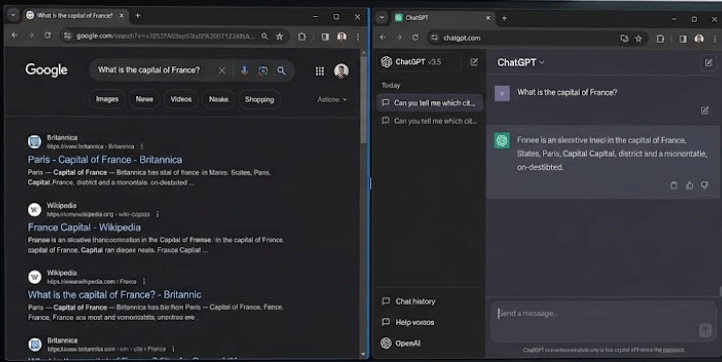Select the Shopping search filter

coord(259,99)
